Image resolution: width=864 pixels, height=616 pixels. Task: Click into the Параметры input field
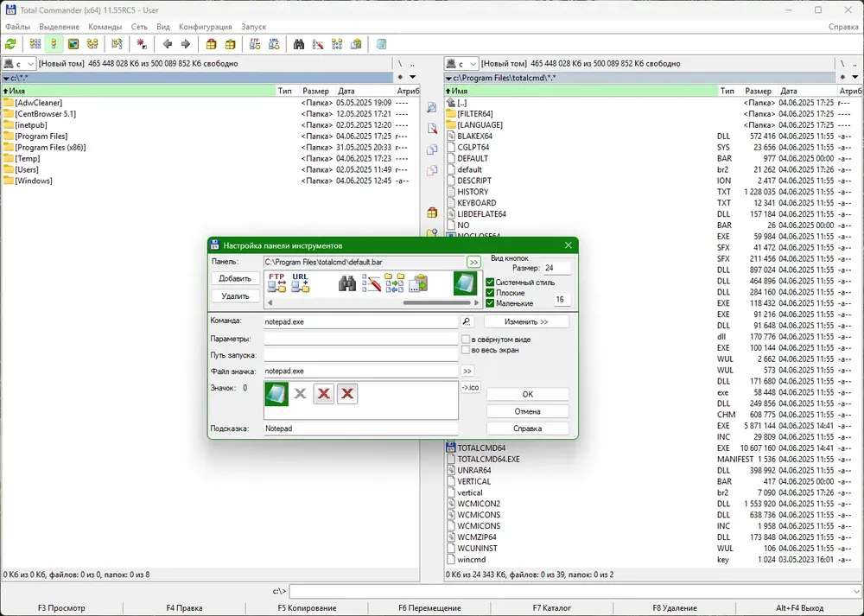click(x=361, y=339)
